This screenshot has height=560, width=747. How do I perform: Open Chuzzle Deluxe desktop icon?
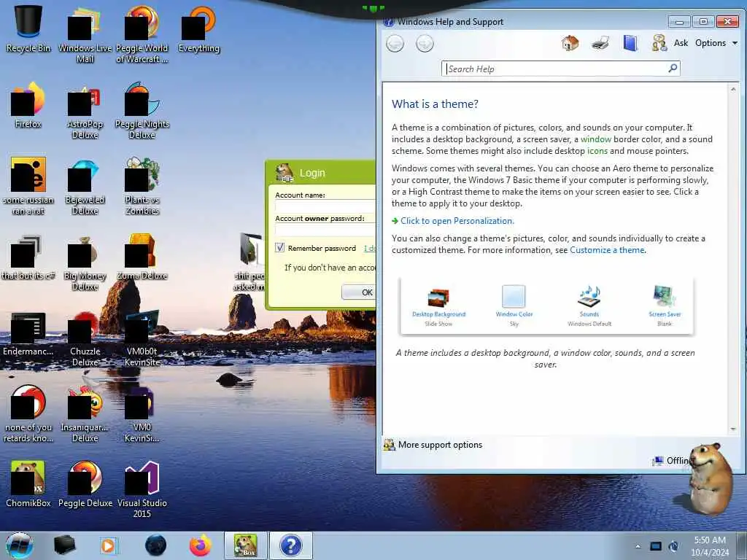point(85,338)
